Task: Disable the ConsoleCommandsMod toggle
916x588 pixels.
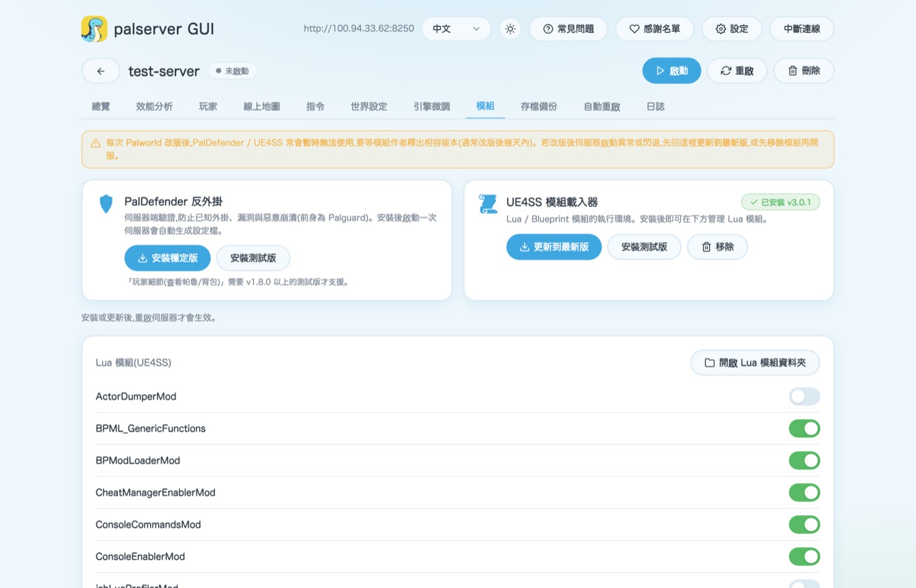Action: tap(804, 524)
